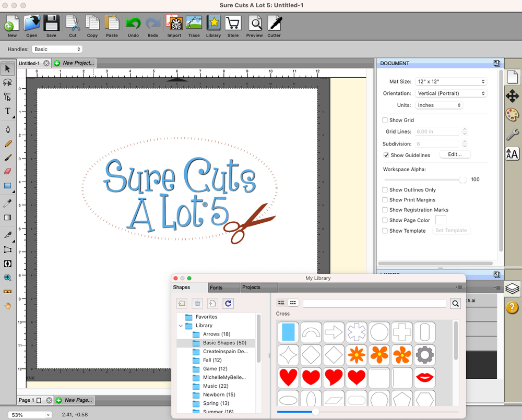Uncheck Show Guidelines
The width and height of the screenshot is (522, 420).
tap(386, 154)
